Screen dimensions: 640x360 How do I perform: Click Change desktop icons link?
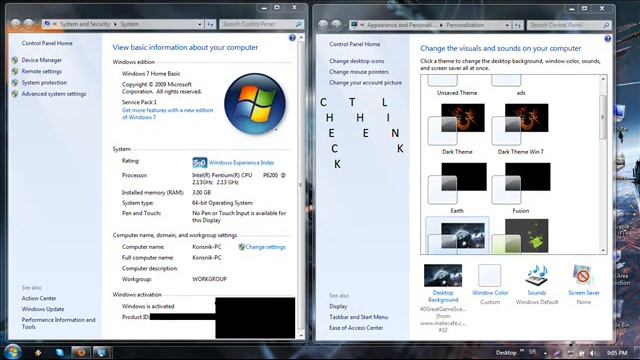click(x=357, y=61)
